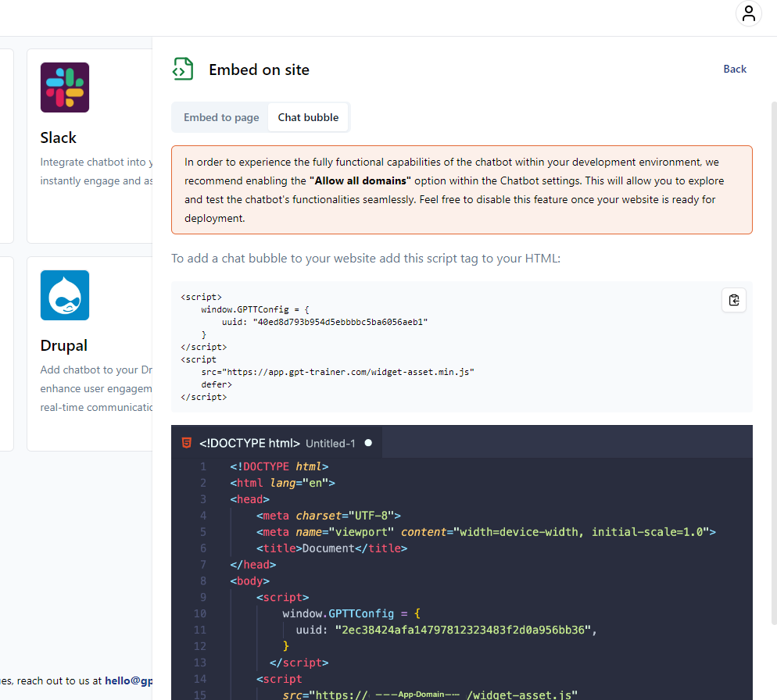The image size is (777, 700).
Task: Click the window.GPTTConfig line in editor
Action: (351, 614)
